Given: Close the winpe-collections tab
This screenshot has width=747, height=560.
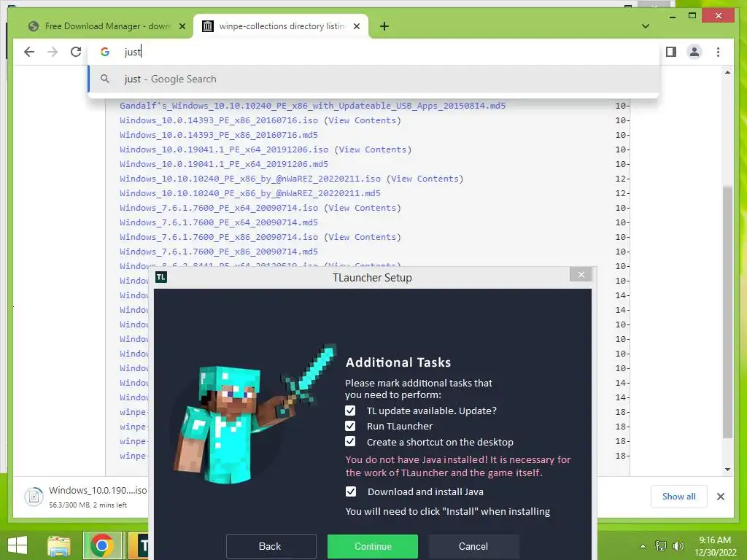Looking at the screenshot, I should (x=356, y=26).
